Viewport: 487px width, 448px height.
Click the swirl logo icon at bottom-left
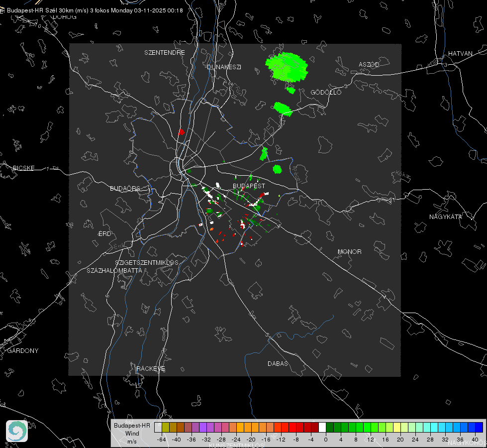(x=17, y=431)
